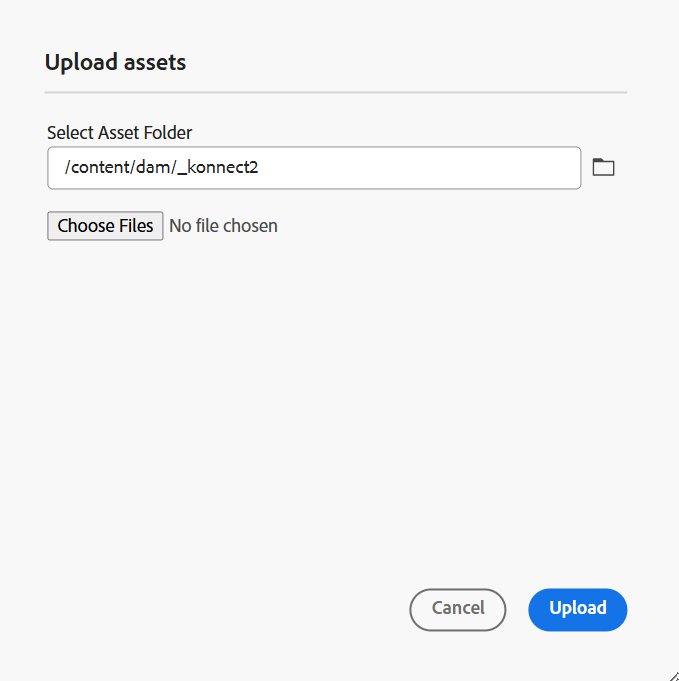Cancel the Upload assets dialog
This screenshot has height=681, width=679.
point(458,609)
